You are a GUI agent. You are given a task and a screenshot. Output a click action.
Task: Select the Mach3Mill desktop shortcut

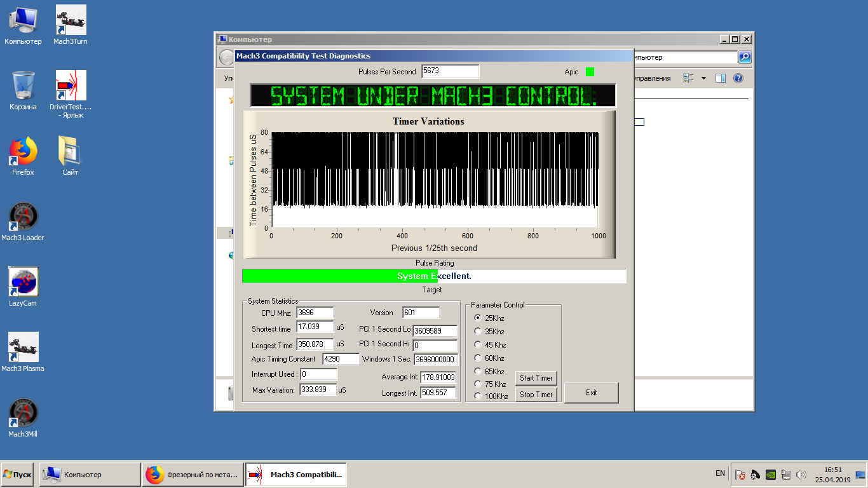click(23, 418)
